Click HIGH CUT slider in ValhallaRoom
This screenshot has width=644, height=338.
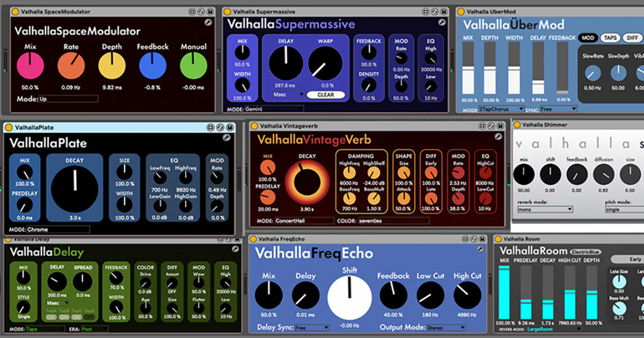tap(570, 292)
